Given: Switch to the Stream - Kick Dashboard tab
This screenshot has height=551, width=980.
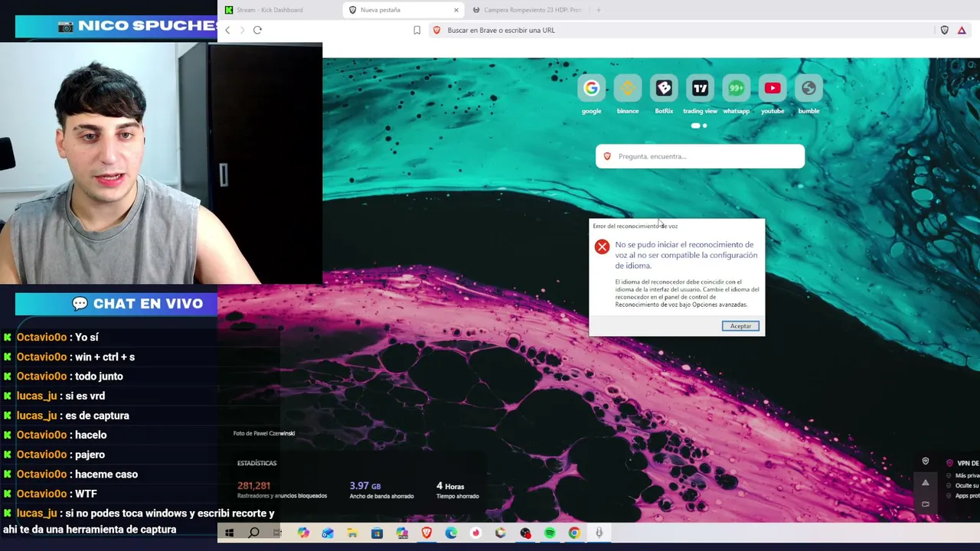Looking at the screenshot, I should 279,10.
